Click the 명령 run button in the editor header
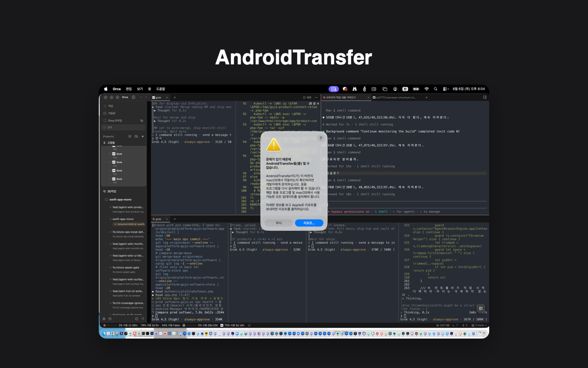The width and height of the screenshot is (588, 368). pos(307,98)
